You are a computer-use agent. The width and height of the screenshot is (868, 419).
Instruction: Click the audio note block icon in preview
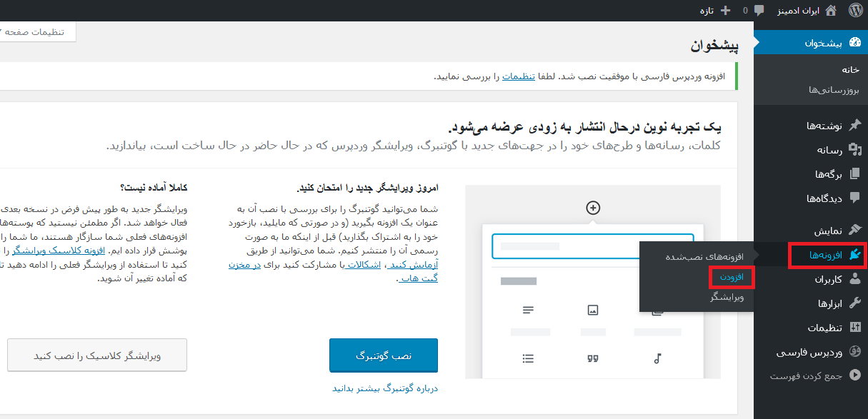click(x=657, y=358)
